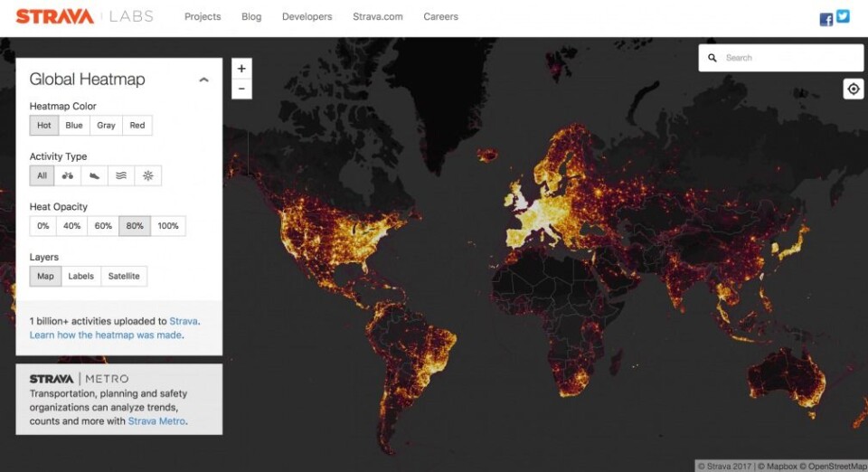This screenshot has height=472, width=868.
Task: Open the Projects menu item
Action: click(203, 16)
